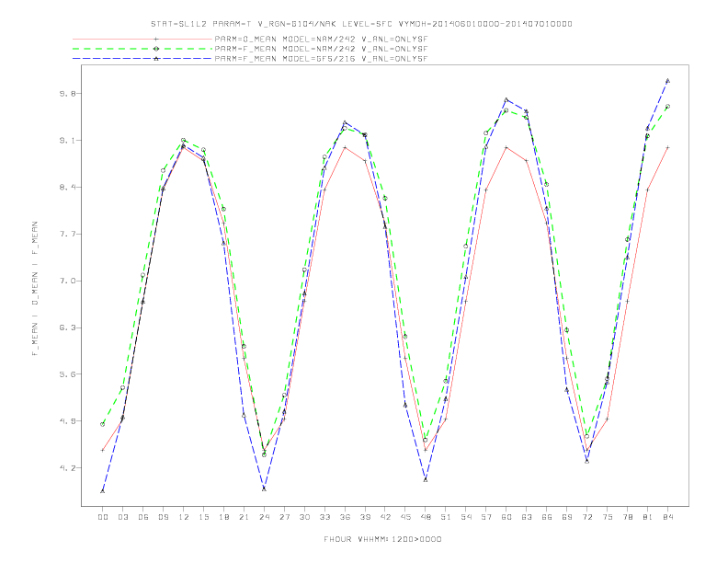This screenshot has width=728, height=563.
Task: Click the blue triangle data point at hour 21
Action: tap(244, 415)
